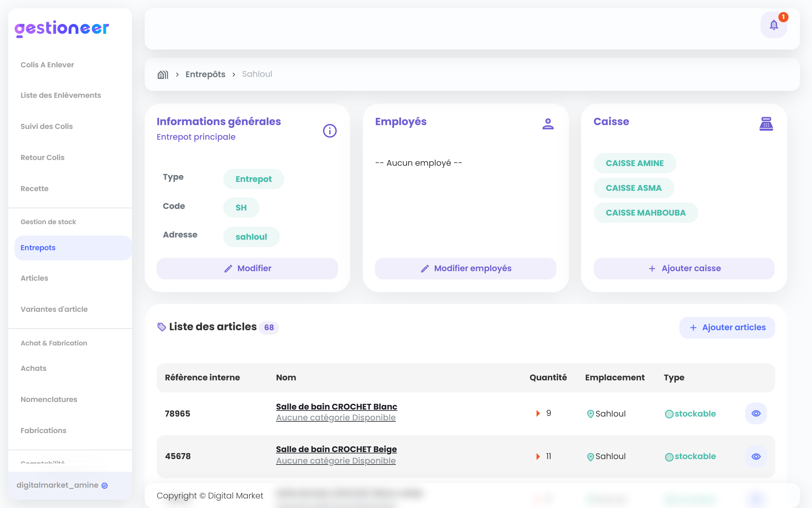View details of article 78965 with eye icon
Image resolution: width=812 pixels, height=508 pixels.
pyautogui.click(x=756, y=413)
